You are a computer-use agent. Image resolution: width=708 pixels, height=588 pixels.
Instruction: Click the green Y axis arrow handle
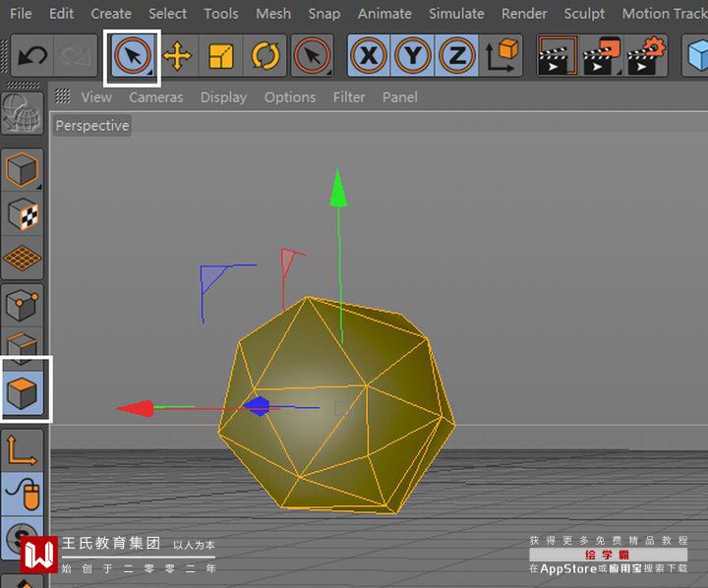338,189
